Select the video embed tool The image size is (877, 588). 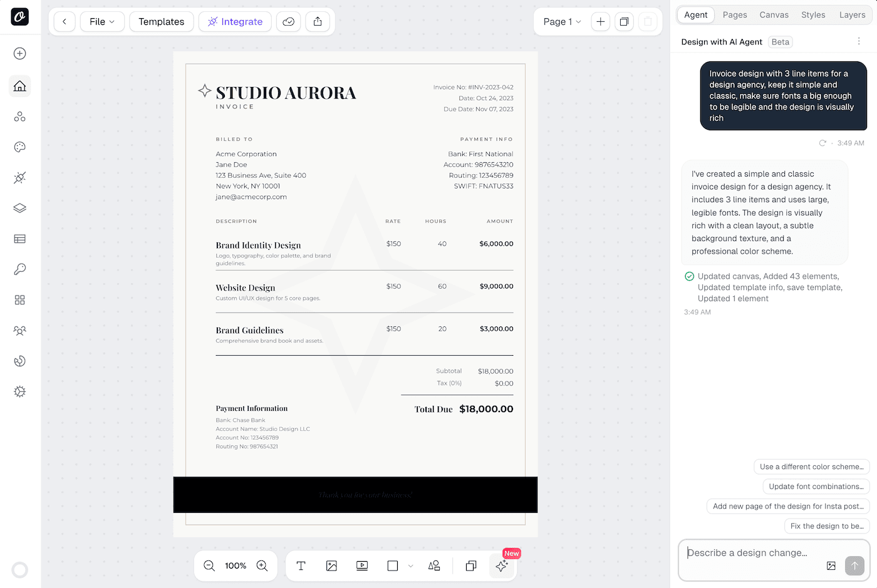(361, 565)
